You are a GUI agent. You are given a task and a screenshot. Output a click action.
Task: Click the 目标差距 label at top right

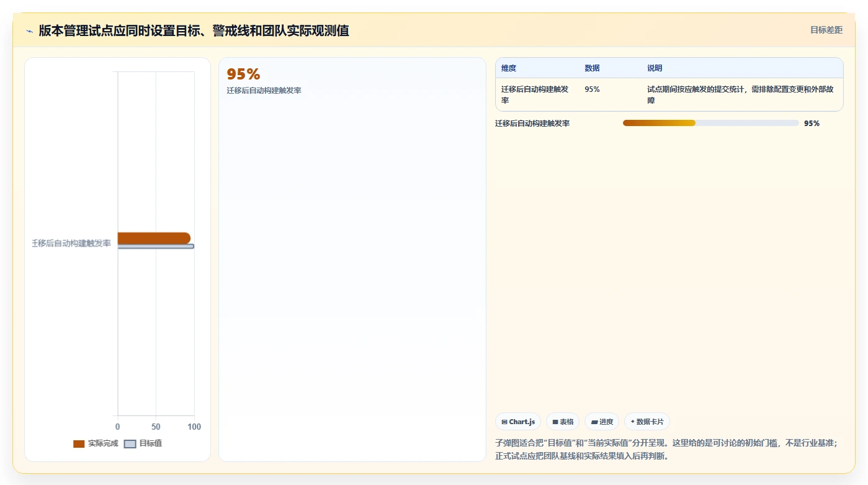(826, 30)
